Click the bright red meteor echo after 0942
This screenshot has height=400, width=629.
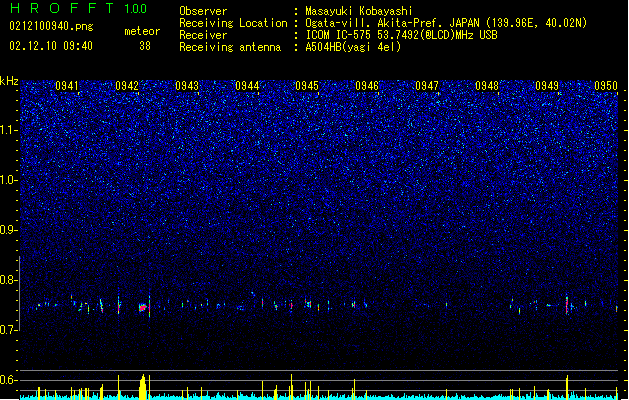[142, 308]
